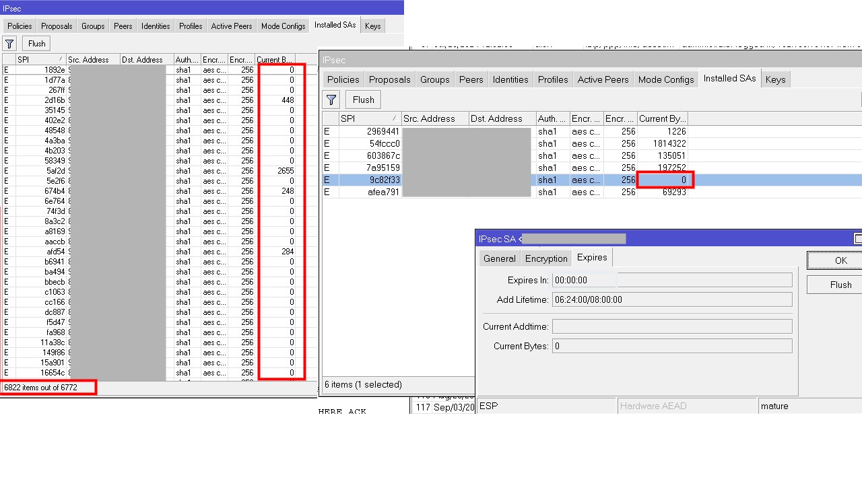Open Mode Configs tab in the 6-item IPsec window
The height and width of the screenshot is (504, 862).
click(666, 79)
